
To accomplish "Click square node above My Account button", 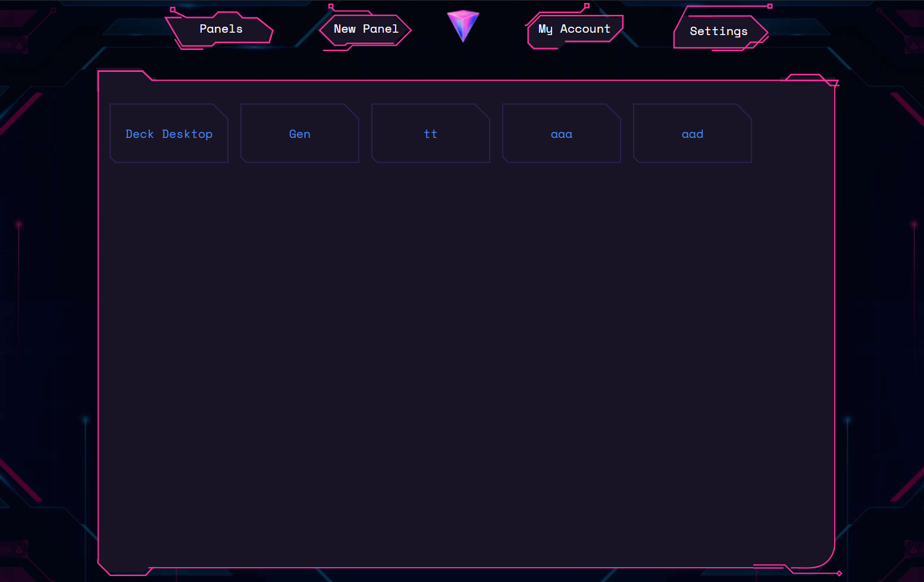I will (587, 6).
